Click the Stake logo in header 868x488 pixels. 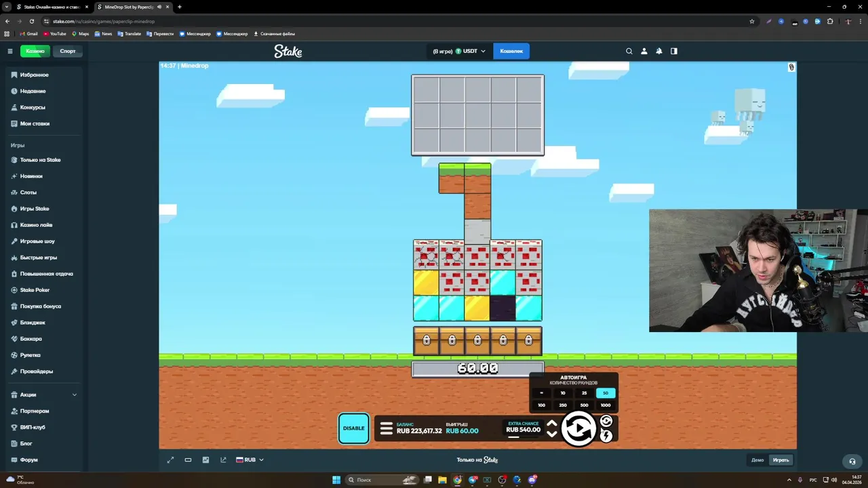[x=288, y=51]
